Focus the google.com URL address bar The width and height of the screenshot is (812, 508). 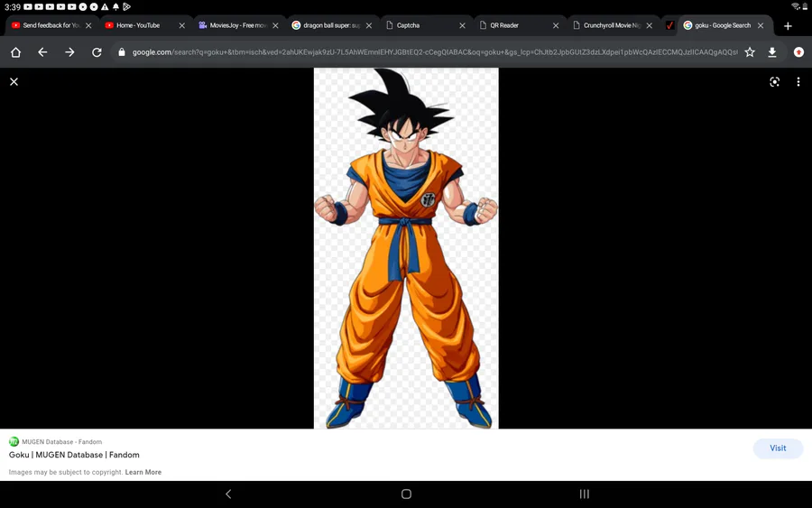[434, 52]
